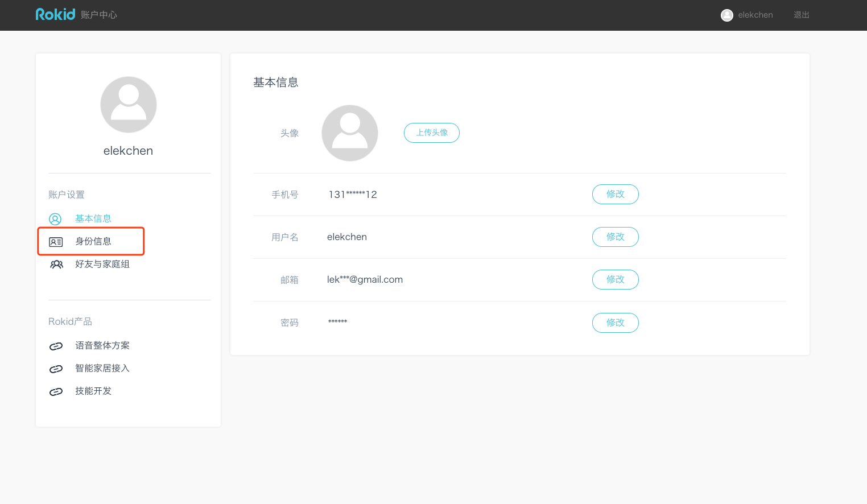Click username value elekchen in 用户名 row
This screenshot has height=504, width=867.
[x=347, y=237]
